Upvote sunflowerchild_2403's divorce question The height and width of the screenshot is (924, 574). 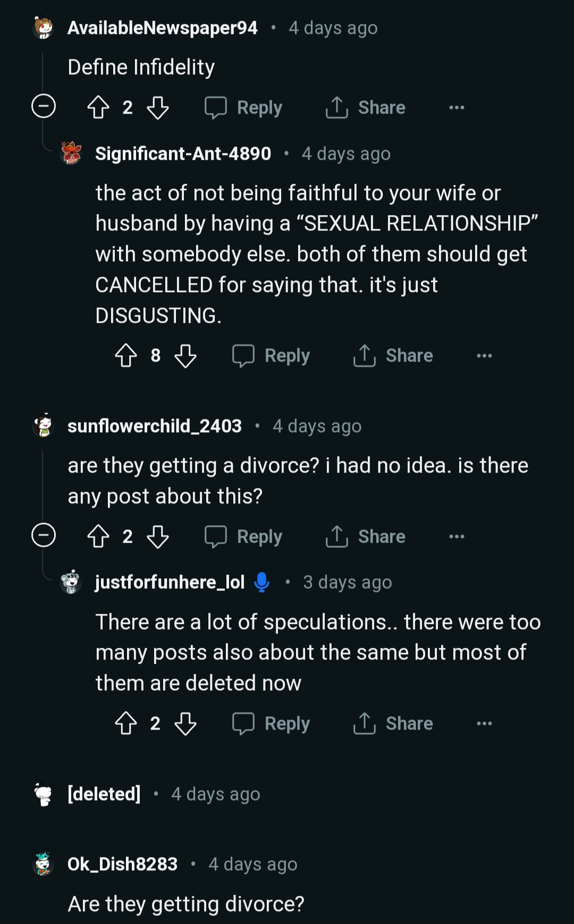tap(98, 536)
